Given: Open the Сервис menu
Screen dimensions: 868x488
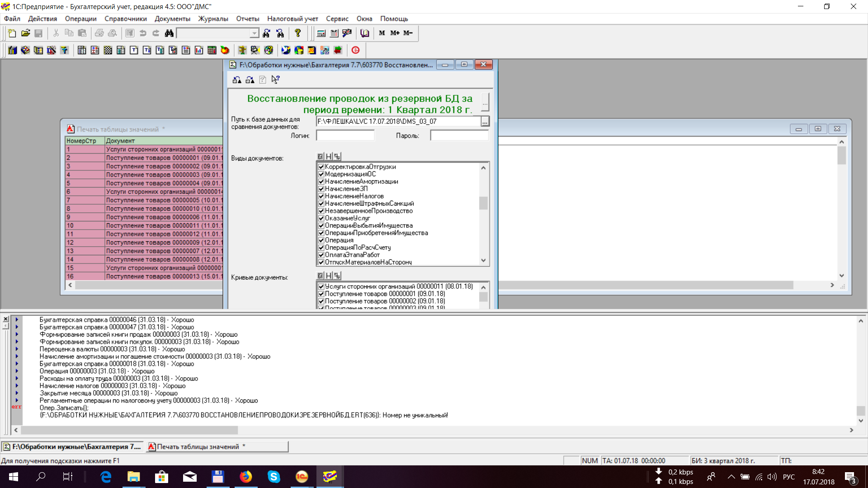Looking at the screenshot, I should point(337,19).
